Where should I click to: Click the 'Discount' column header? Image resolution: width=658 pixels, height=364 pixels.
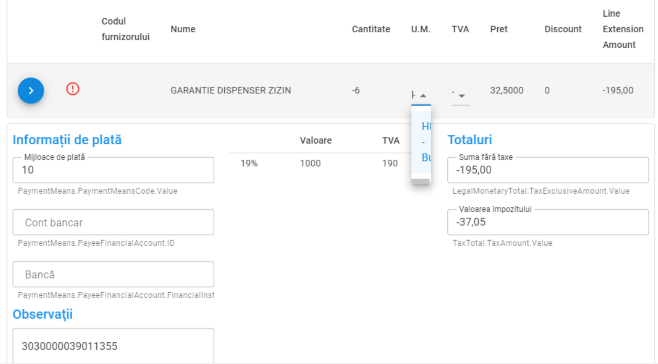[563, 29]
